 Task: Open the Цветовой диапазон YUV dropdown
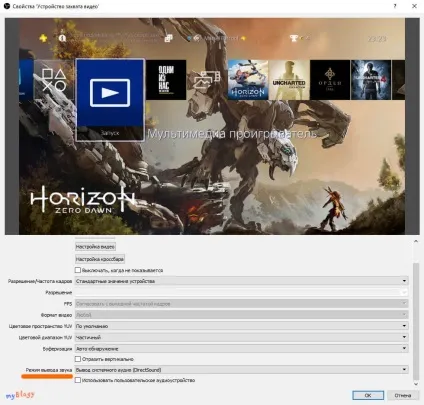click(241, 337)
